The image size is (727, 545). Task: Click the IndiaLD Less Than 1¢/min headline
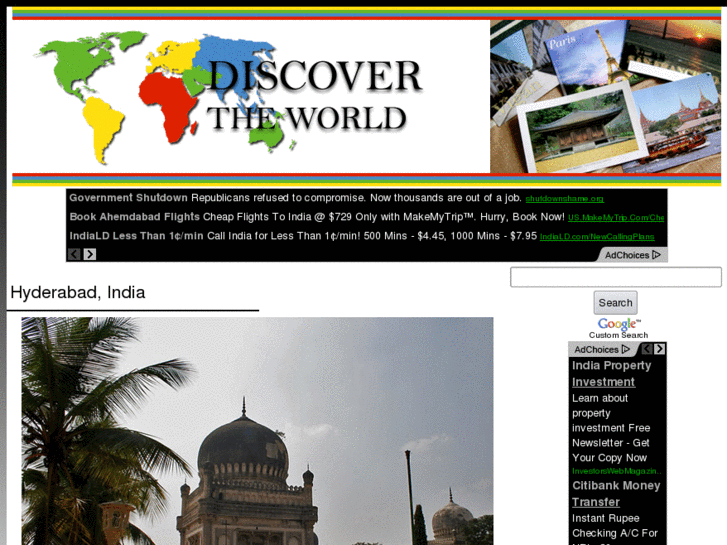(136, 236)
